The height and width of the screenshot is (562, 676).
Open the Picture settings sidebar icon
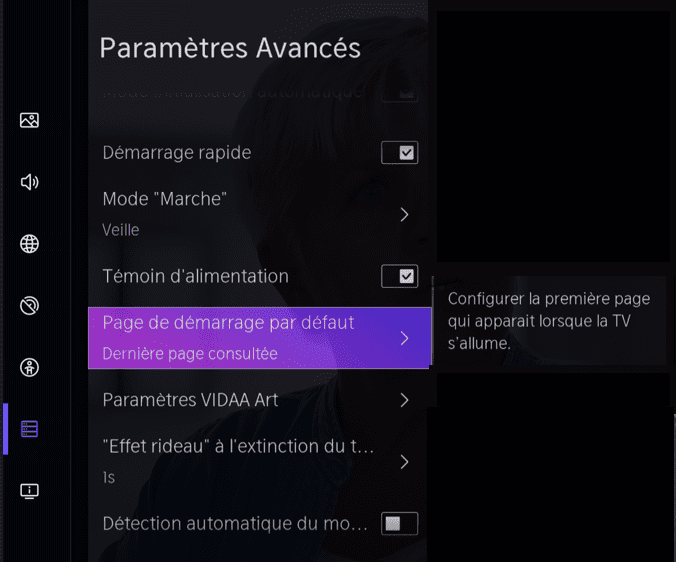click(30, 120)
